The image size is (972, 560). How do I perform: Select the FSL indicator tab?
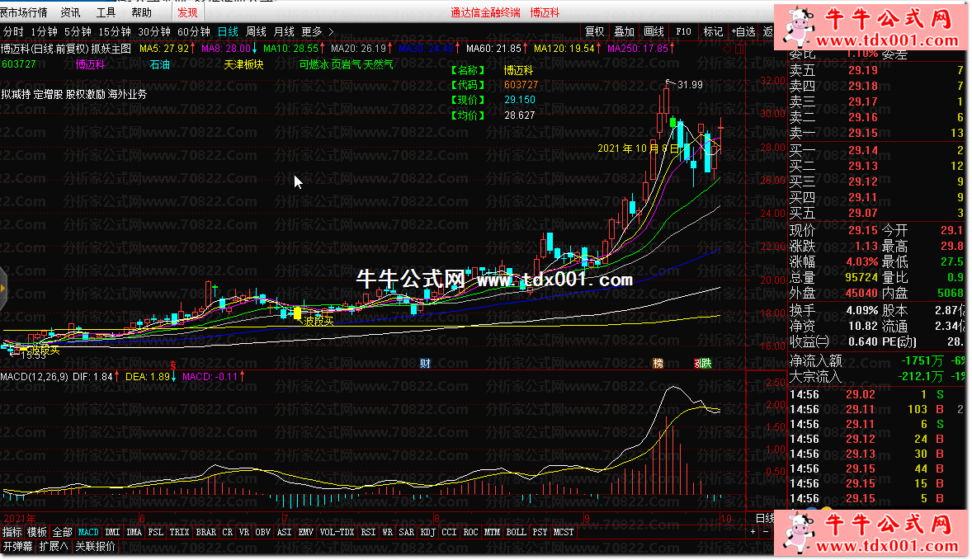(x=156, y=532)
